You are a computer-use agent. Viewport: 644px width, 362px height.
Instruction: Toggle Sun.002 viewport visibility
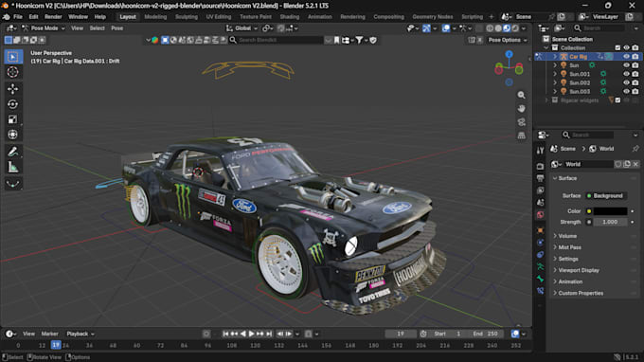coord(626,82)
